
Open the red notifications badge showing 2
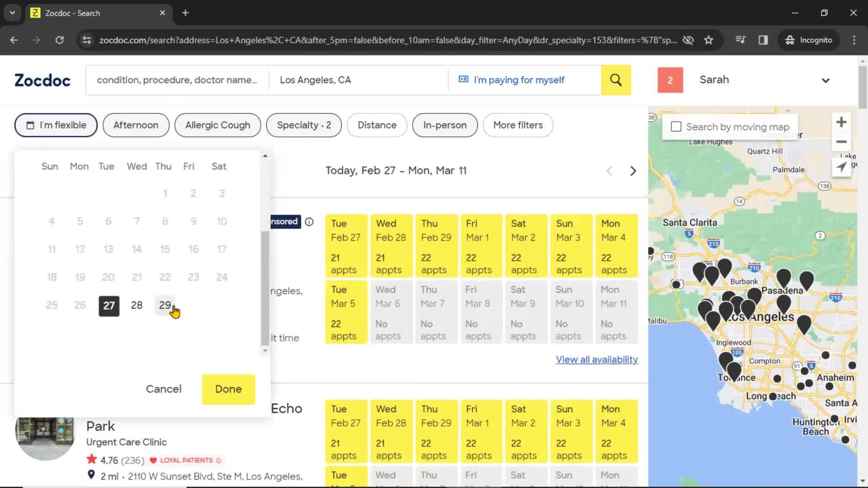(670, 80)
